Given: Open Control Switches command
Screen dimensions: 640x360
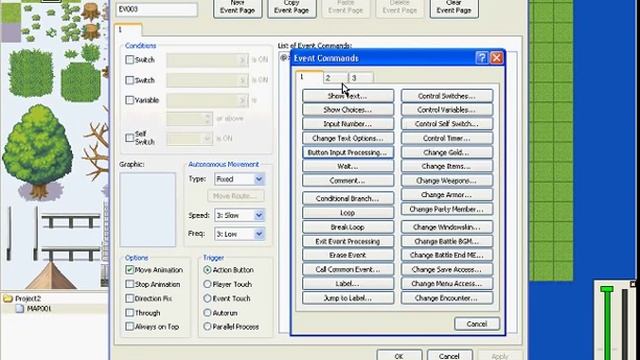Looking at the screenshot, I should [x=447, y=96].
